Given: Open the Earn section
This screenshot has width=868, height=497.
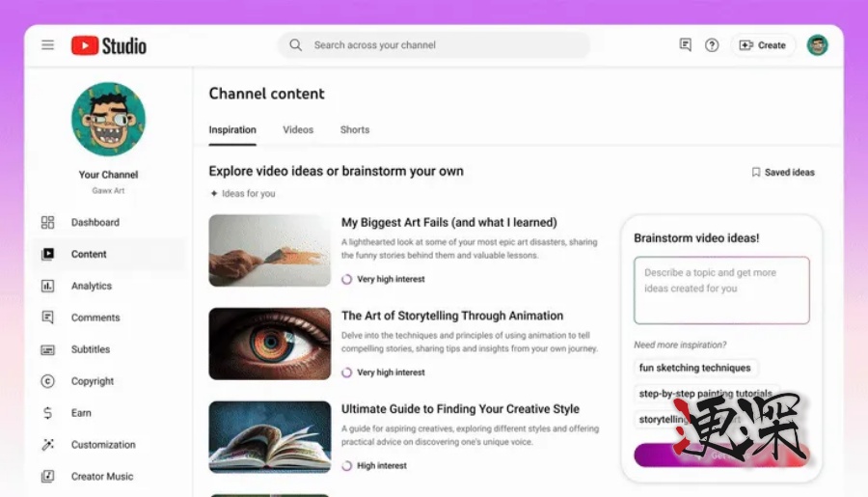Looking at the screenshot, I should coord(81,413).
